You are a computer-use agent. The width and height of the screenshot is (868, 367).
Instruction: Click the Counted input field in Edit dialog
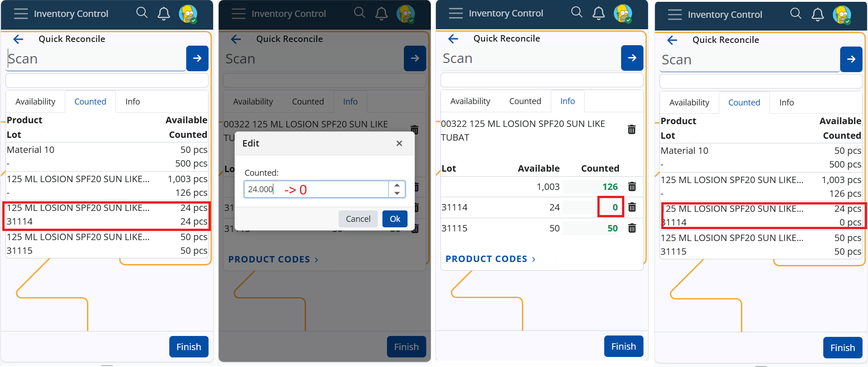coord(316,189)
